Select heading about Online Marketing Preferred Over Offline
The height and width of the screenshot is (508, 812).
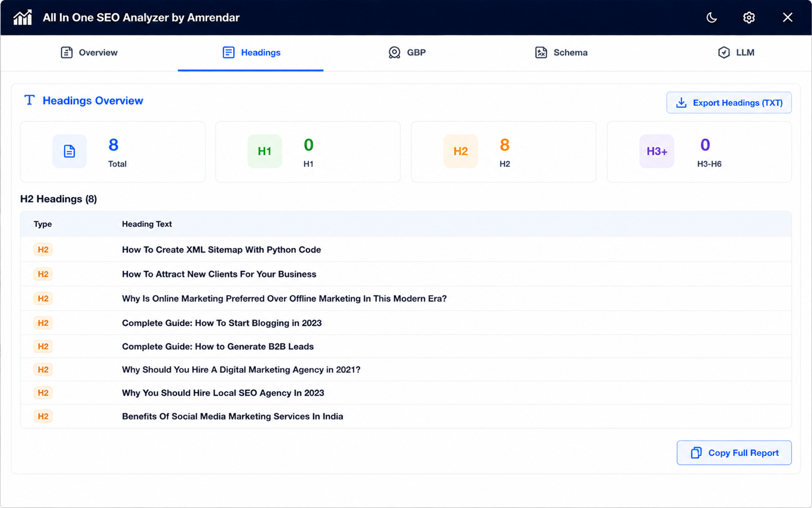tap(284, 299)
